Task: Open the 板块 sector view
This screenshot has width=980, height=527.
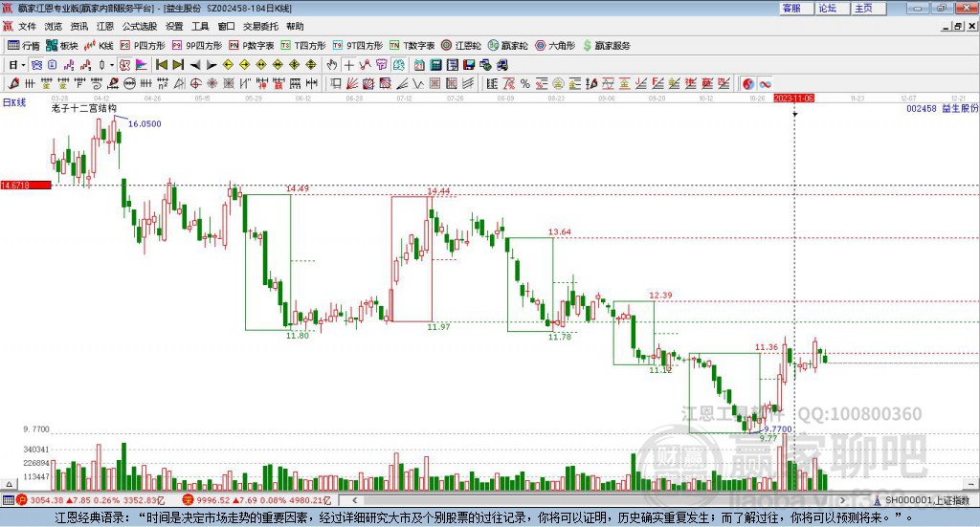Action: (62, 46)
